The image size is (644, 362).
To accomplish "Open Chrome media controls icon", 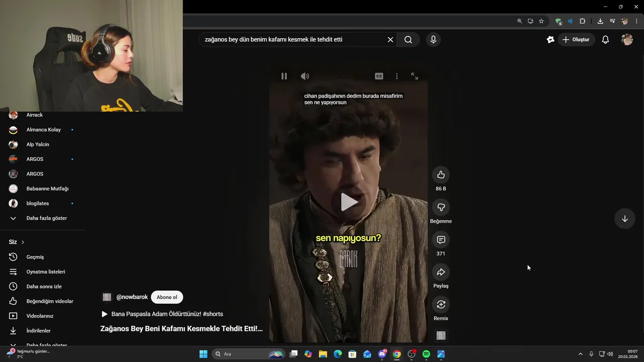I will point(612,21).
